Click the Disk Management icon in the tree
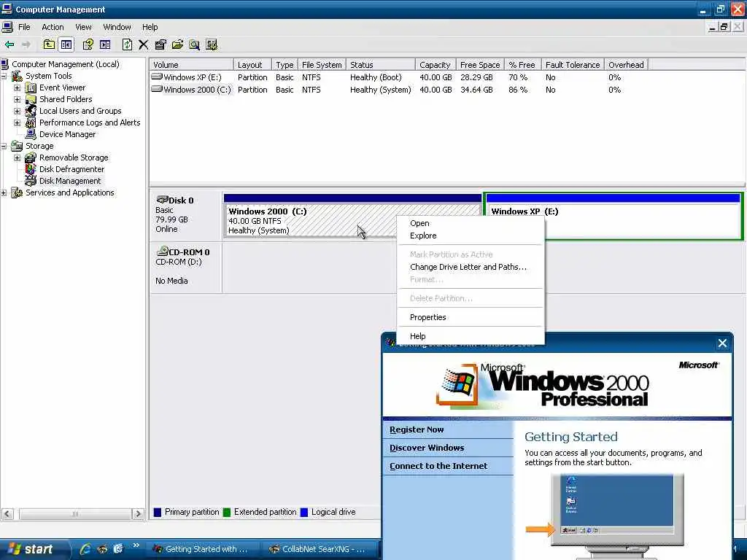Image resolution: width=747 pixels, height=560 pixels. pyautogui.click(x=31, y=181)
